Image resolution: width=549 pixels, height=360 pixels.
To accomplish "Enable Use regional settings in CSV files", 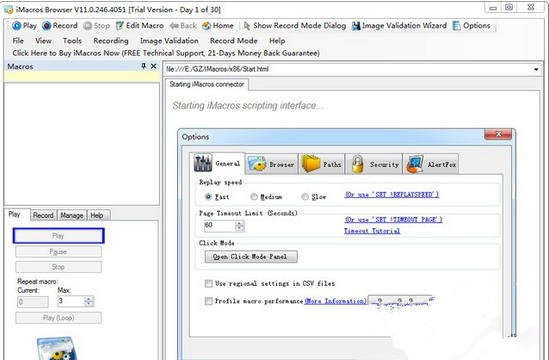I will click(x=209, y=283).
